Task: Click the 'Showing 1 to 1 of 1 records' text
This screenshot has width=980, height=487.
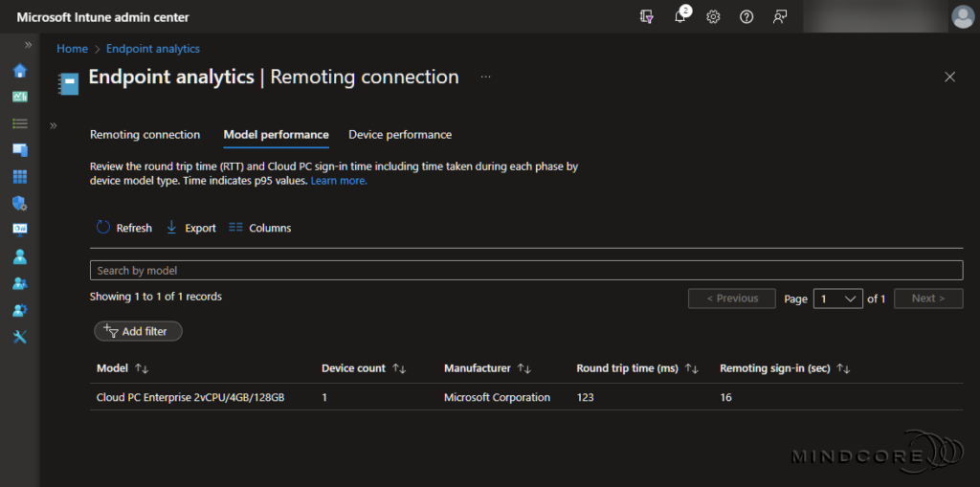Action: (156, 297)
